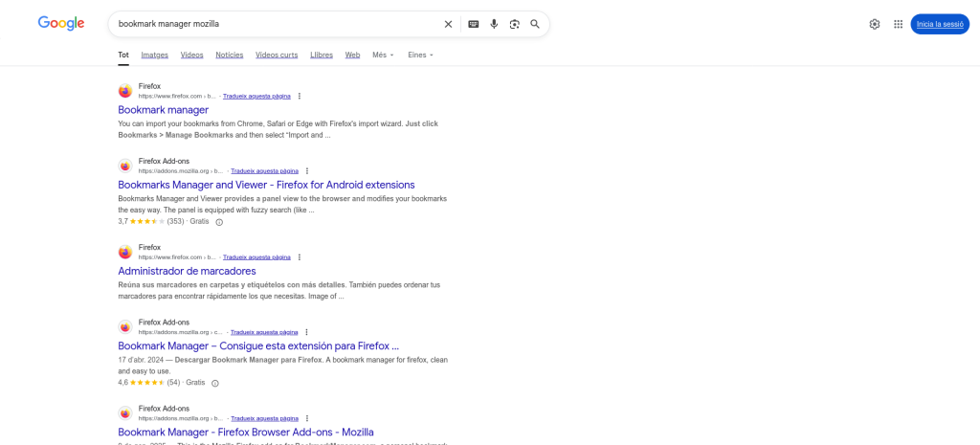Open three-dot menu for first Firefox result

pyautogui.click(x=300, y=96)
